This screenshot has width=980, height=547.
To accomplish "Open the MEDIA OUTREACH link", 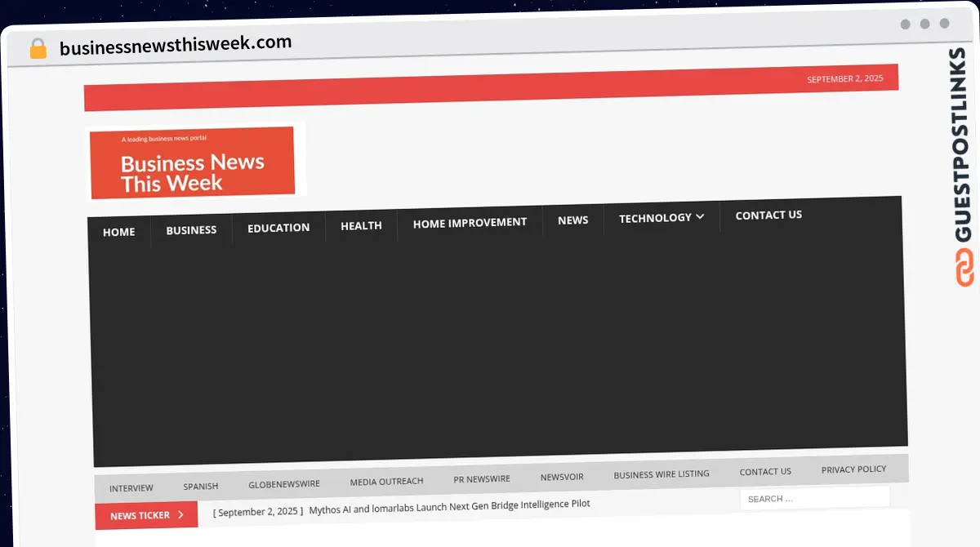I will 386,482.
